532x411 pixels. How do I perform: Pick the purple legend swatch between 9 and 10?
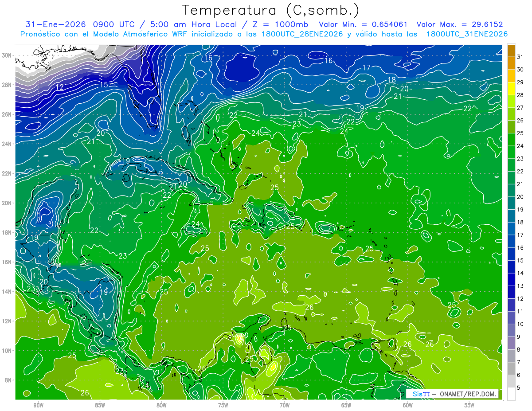tap(511, 330)
